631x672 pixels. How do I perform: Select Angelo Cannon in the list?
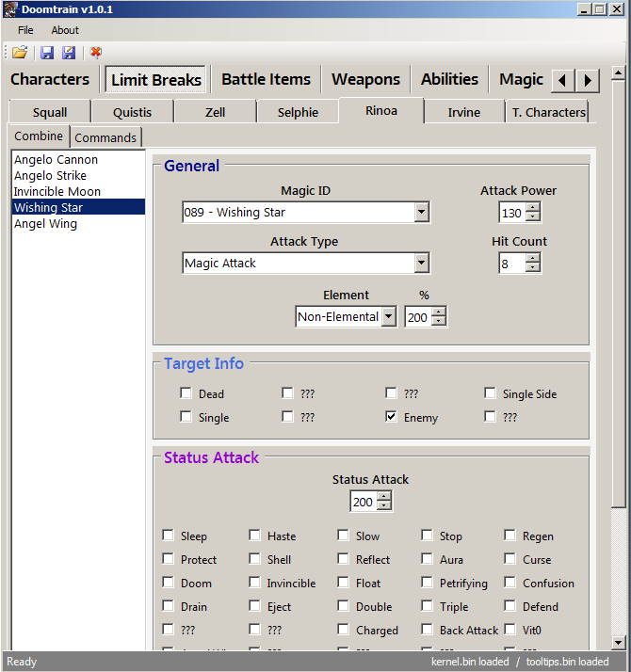(78, 159)
